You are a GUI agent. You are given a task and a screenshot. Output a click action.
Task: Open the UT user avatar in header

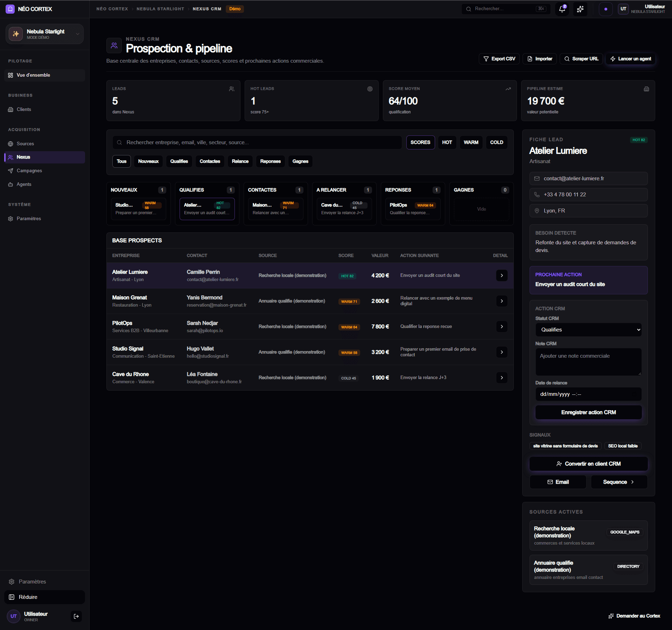[x=623, y=9]
